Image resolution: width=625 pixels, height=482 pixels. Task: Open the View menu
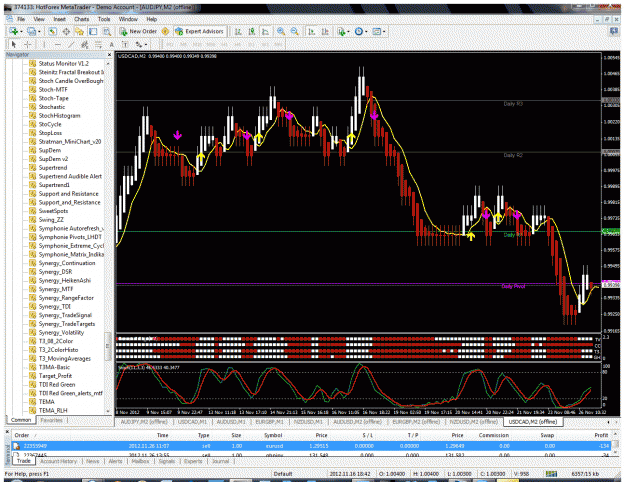[39, 19]
